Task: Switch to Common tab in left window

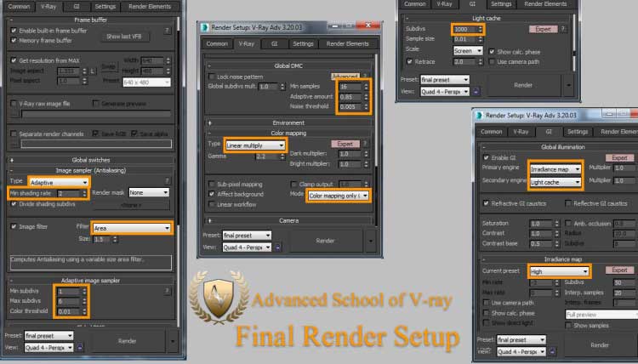Action: 19,7
